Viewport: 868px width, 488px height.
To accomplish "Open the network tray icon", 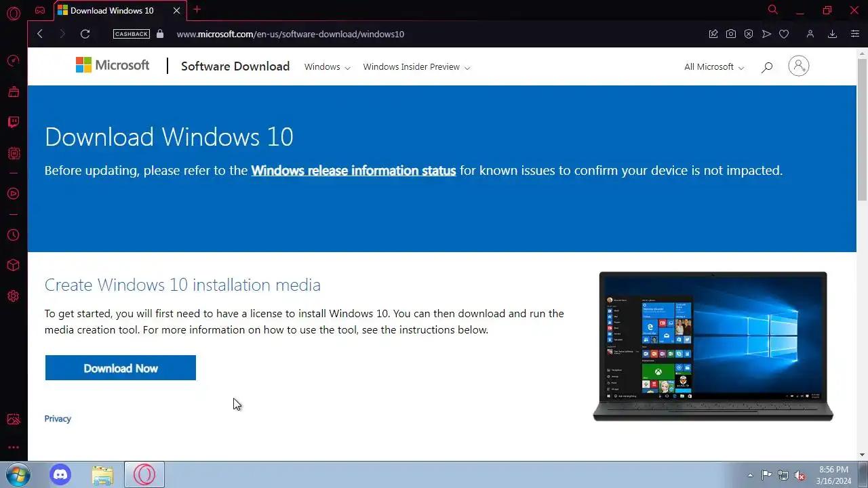I will (x=783, y=475).
